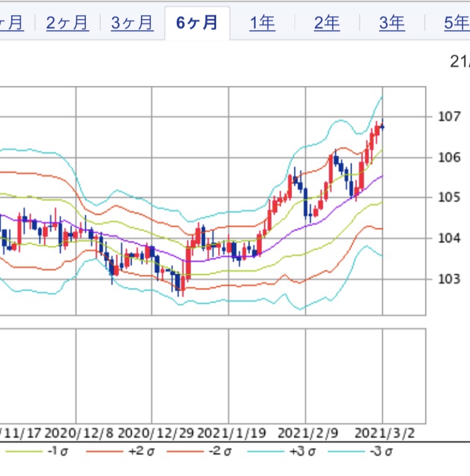470x476 pixels.
Task: Click the active 6ヶ月 tab
Action: pos(197,24)
